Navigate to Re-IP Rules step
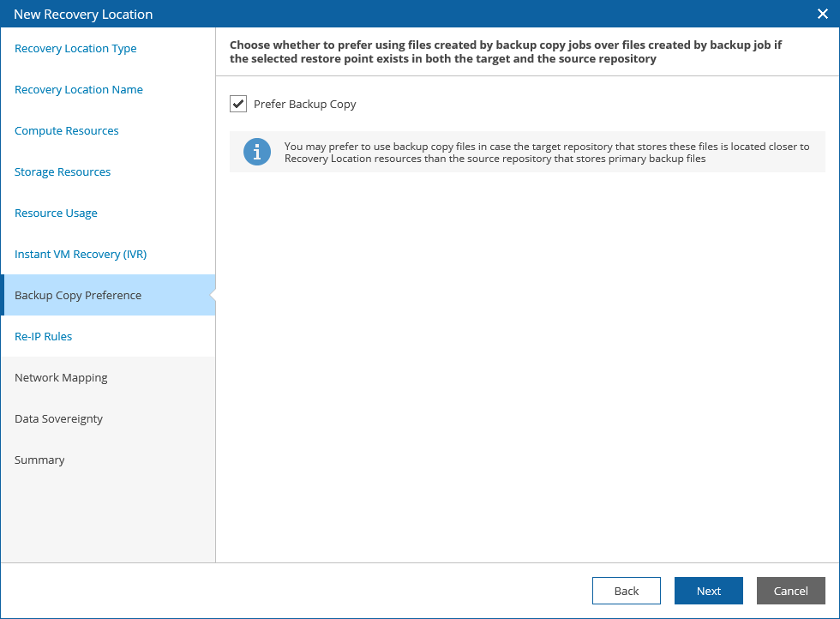Screen dimensions: 840x619 44,337
